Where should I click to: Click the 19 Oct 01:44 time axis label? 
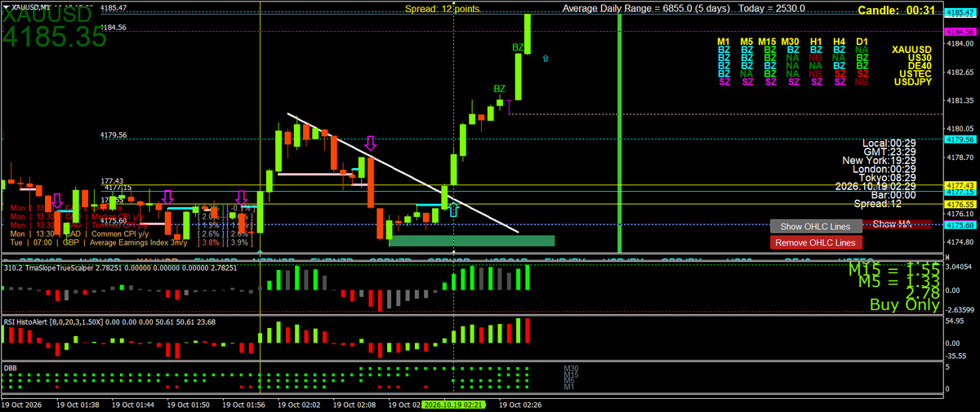pyautogui.click(x=133, y=404)
